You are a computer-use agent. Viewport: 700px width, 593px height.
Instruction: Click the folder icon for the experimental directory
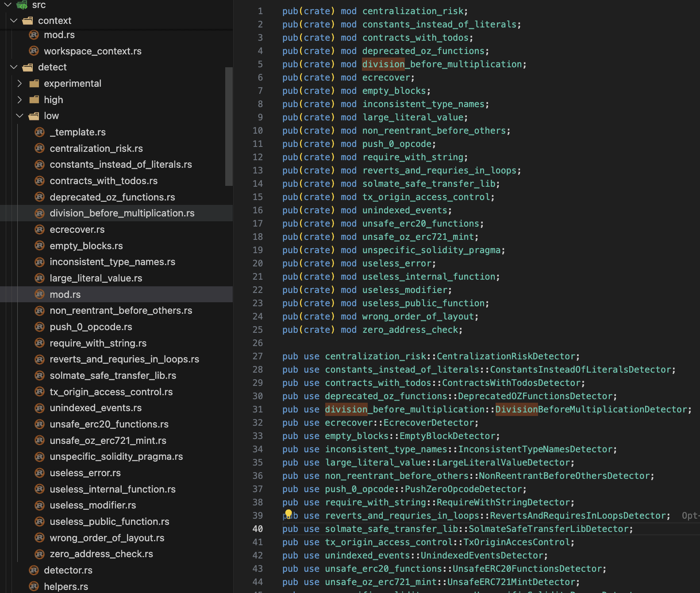click(34, 84)
